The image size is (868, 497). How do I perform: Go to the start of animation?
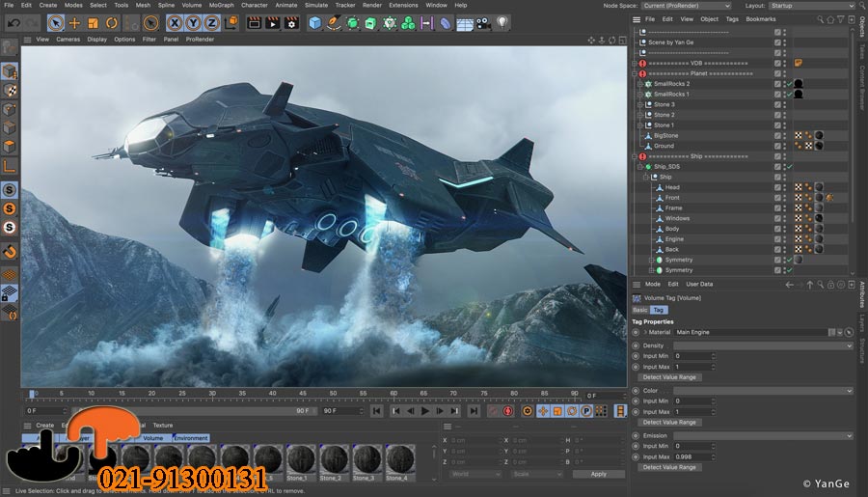[x=376, y=411]
